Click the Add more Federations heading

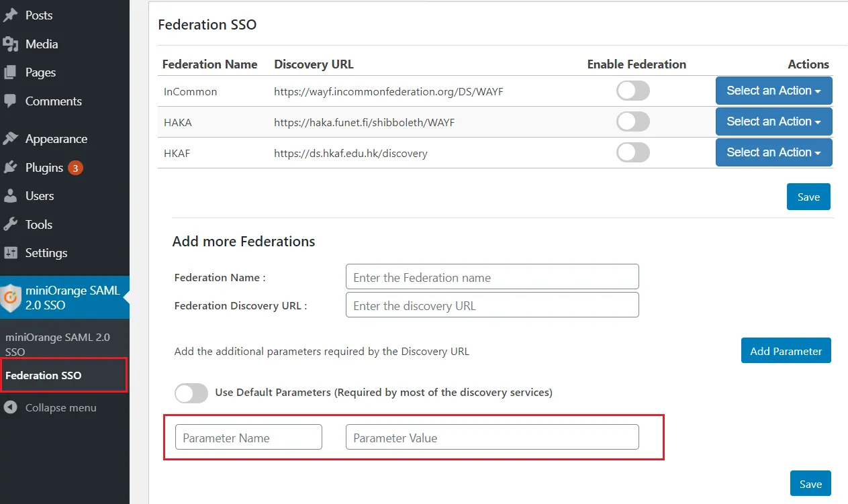(244, 242)
